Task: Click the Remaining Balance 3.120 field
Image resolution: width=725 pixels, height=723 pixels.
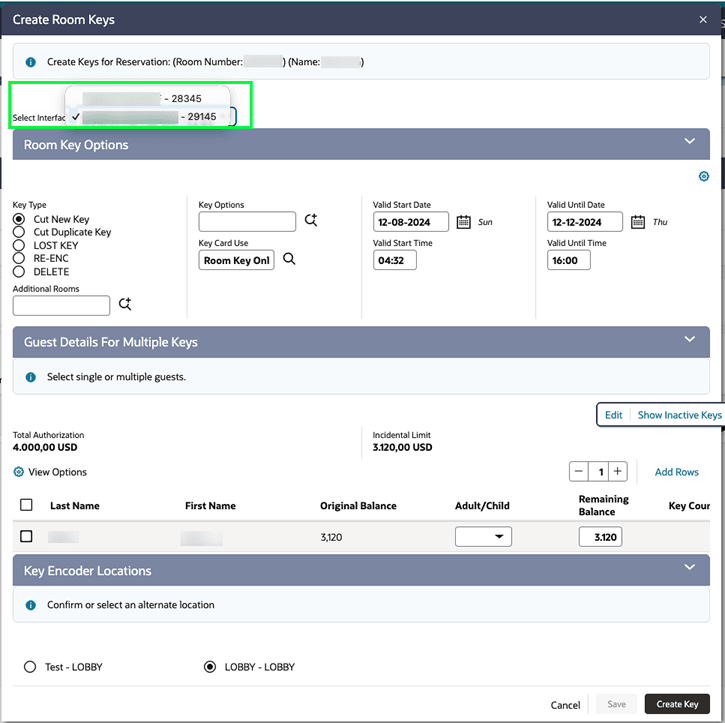Action: coord(600,537)
